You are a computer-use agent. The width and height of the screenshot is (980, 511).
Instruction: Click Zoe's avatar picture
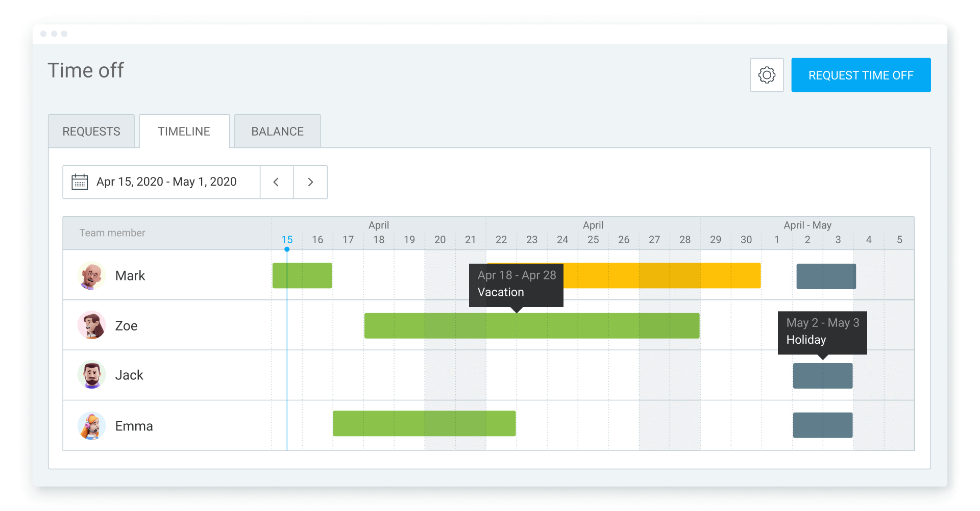[x=92, y=325]
